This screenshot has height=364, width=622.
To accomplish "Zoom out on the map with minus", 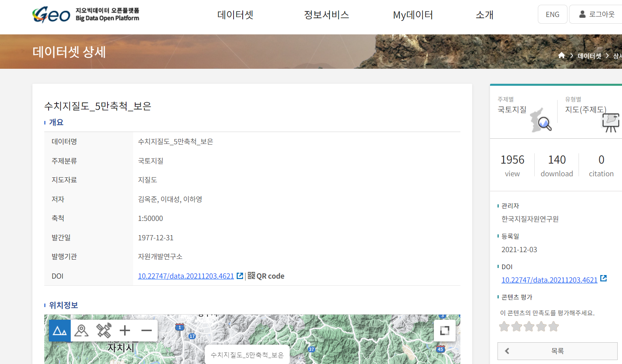I will [147, 330].
